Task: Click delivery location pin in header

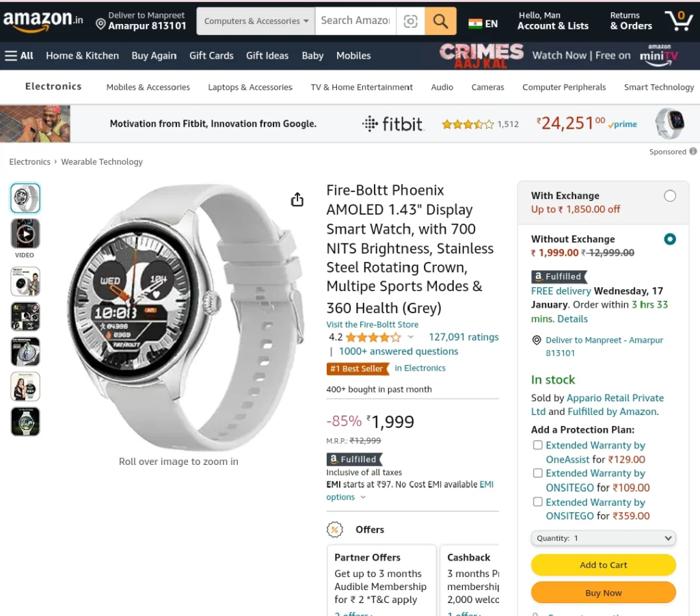Action: pos(101,24)
